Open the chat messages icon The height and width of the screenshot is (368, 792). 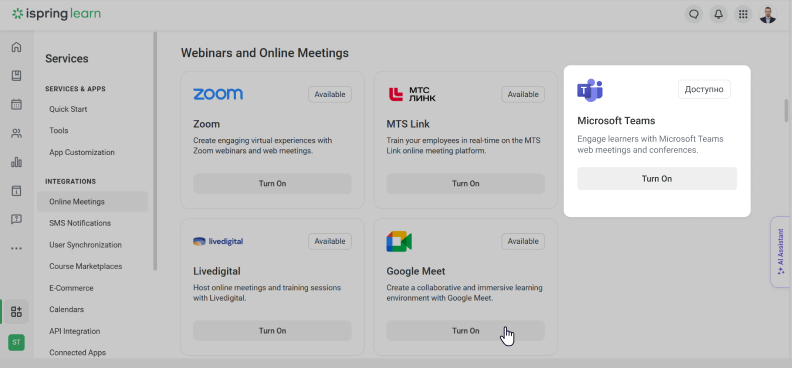(694, 14)
